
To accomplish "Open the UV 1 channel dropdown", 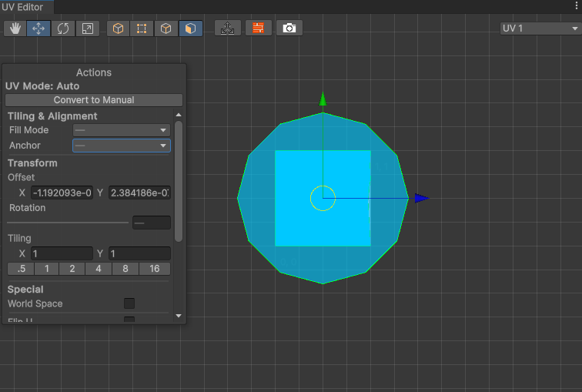I will pyautogui.click(x=540, y=28).
